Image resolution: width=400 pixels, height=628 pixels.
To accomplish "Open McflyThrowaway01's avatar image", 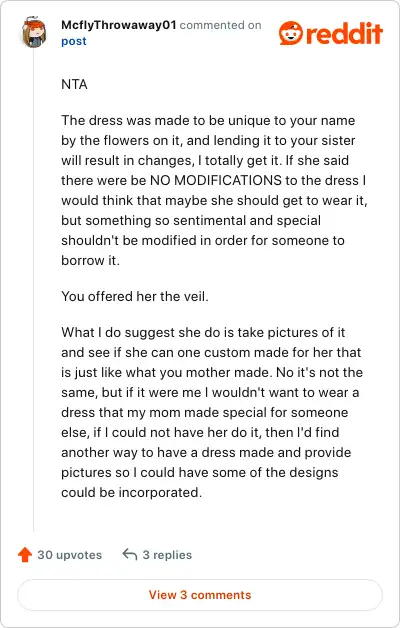I will [34, 32].
